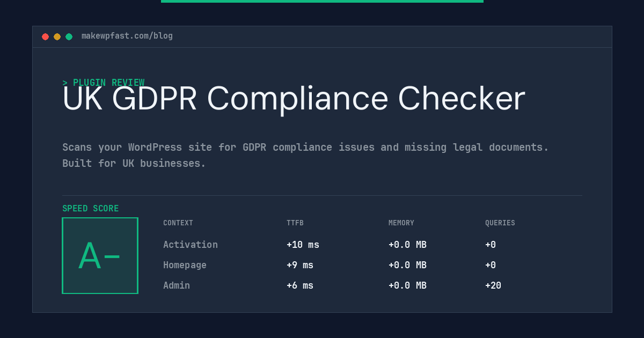The image size is (644, 338).
Task: Click the Activation queries value +0
Action: coord(491,245)
